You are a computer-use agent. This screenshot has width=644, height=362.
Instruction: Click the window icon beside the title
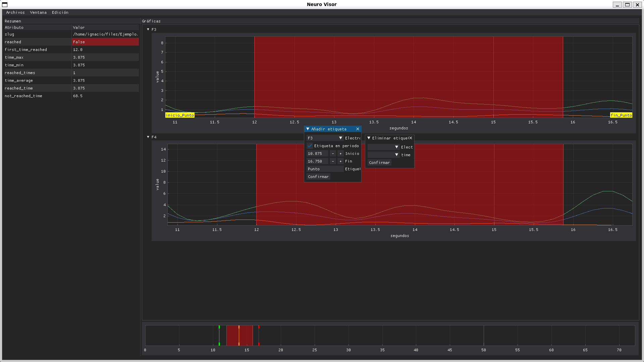click(x=5, y=5)
